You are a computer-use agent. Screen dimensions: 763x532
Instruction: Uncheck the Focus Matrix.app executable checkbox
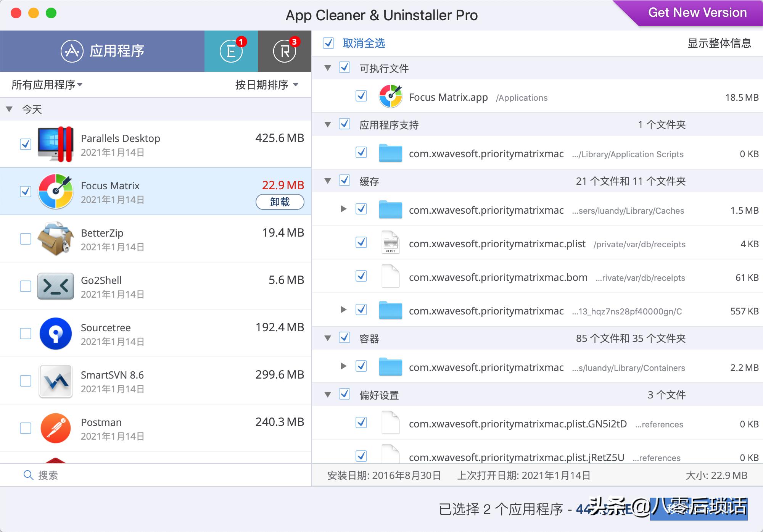click(x=361, y=97)
